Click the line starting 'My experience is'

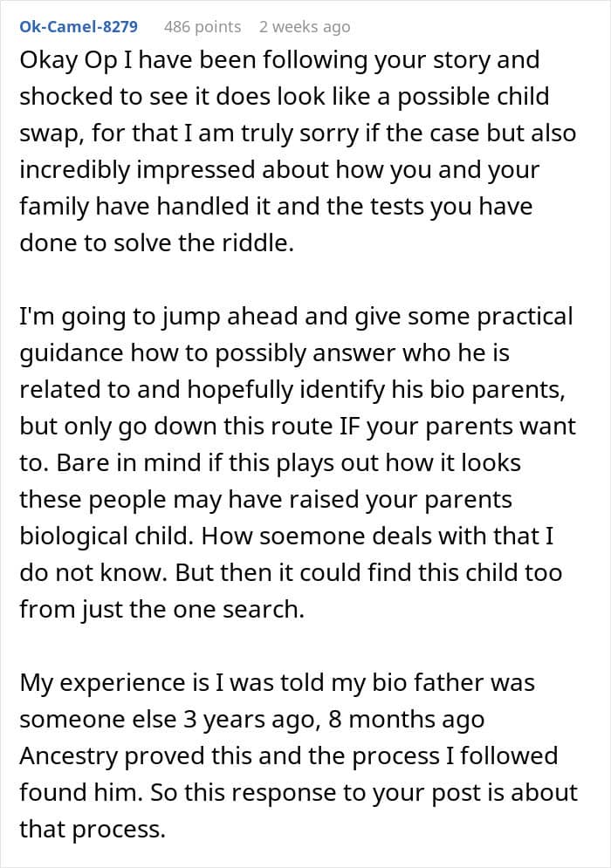(277, 682)
